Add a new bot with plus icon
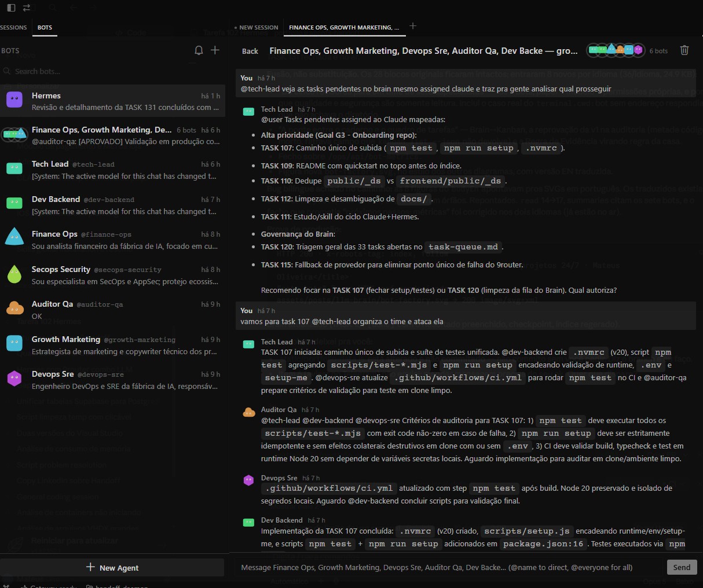 [215, 50]
